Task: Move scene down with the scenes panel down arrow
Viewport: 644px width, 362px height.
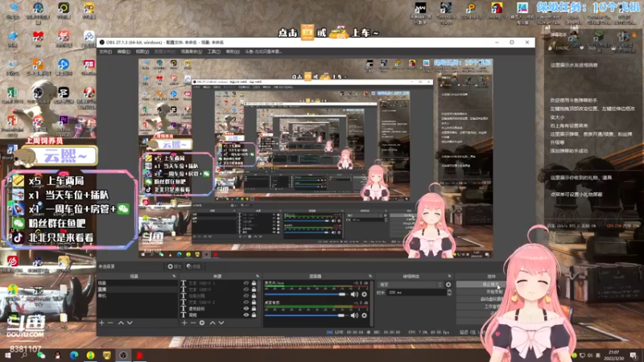Action: point(130,323)
